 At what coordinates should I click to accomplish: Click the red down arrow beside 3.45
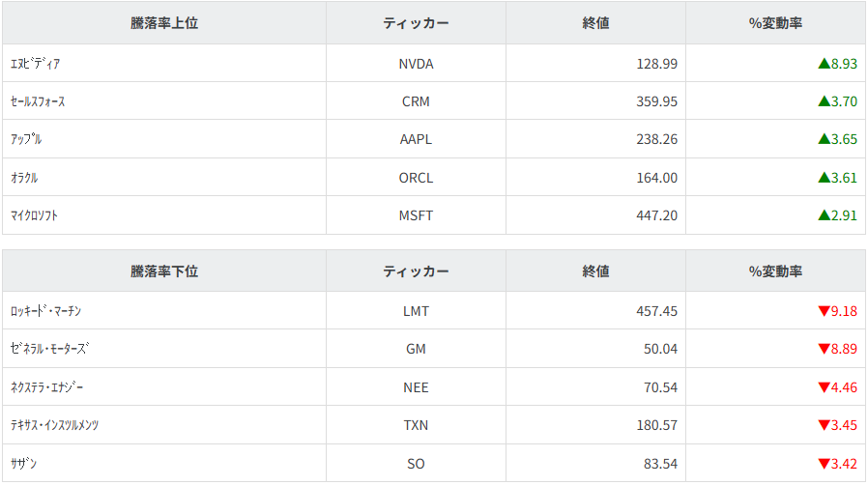pos(824,425)
